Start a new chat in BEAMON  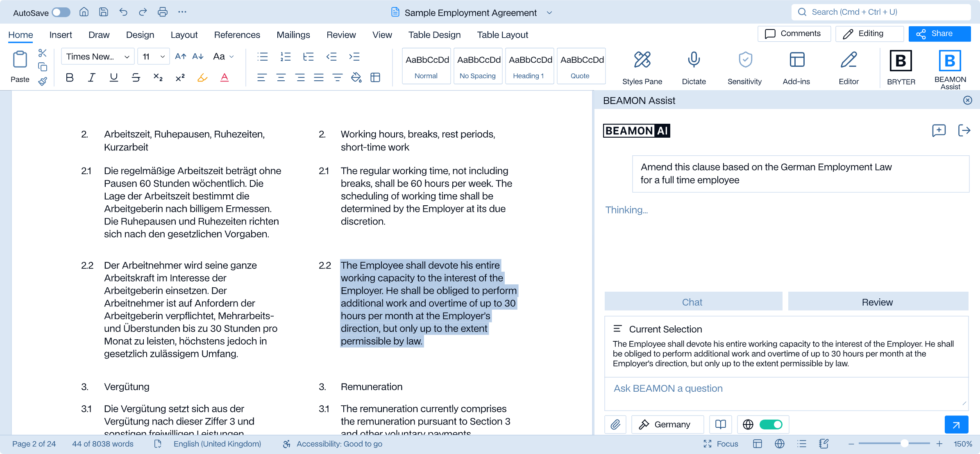tap(939, 131)
